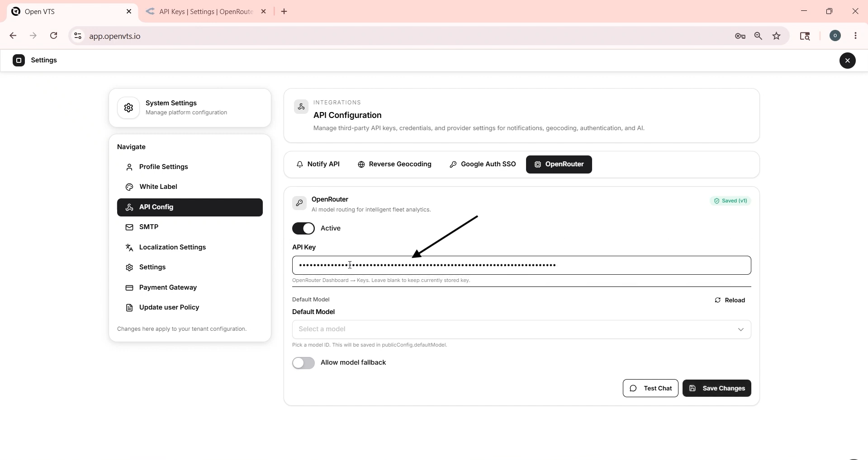Viewport: 868px width, 460px height.
Task: Save Changes to OpenRouter config
Action: (716, 388)
